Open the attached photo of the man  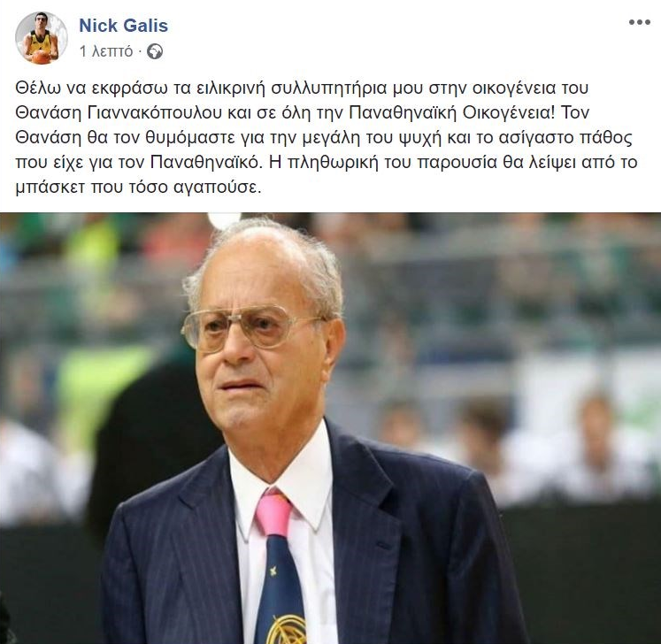[x=331, y=428]
